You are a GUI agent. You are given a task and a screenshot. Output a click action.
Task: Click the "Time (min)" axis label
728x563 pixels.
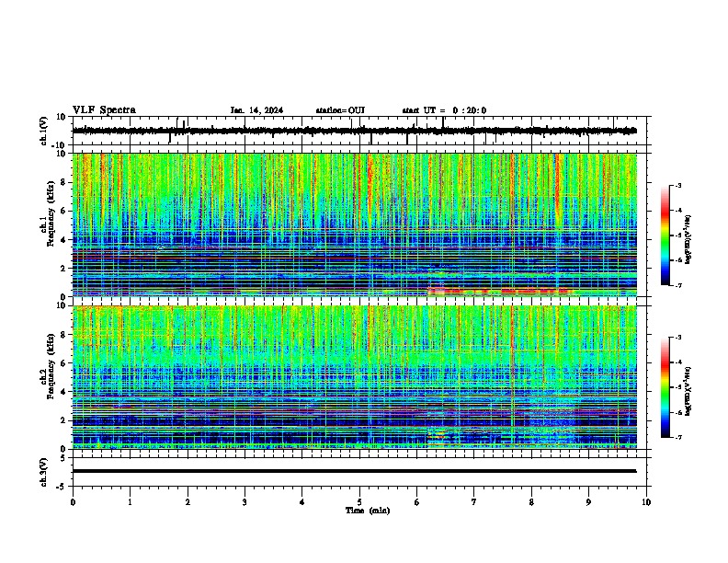(x=368, y=511)
